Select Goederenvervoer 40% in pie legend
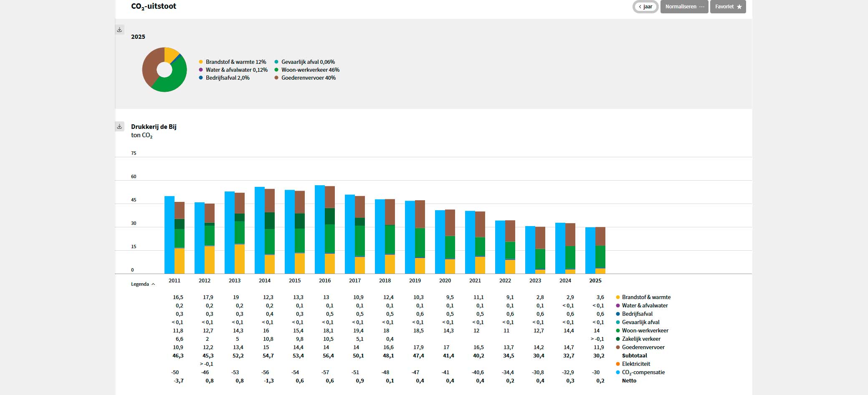The height and width of the screenshot is (395, 868). tap(305, 78)
